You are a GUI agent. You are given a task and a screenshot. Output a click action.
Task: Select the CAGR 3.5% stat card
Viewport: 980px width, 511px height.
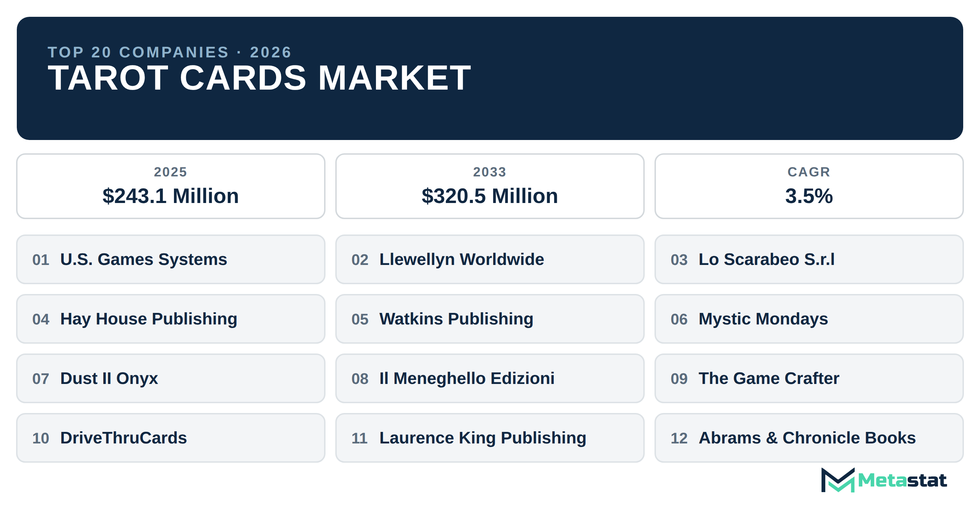click(809, 186)
